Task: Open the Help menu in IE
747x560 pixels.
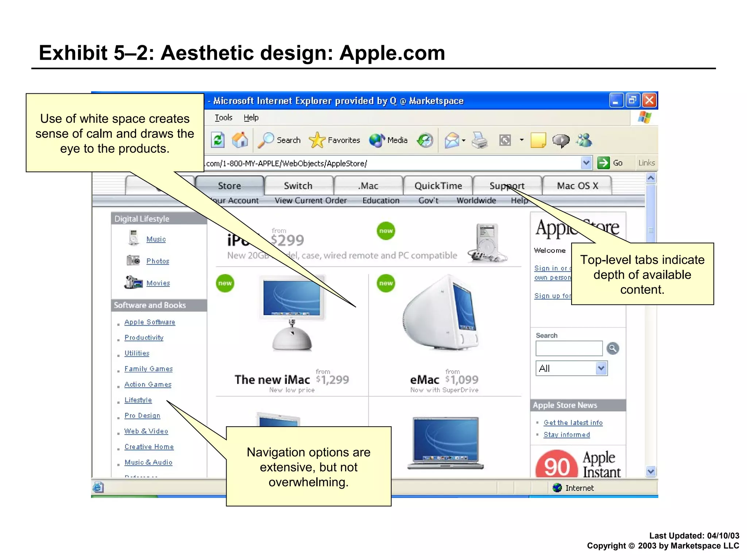Action: coord(251,118)
